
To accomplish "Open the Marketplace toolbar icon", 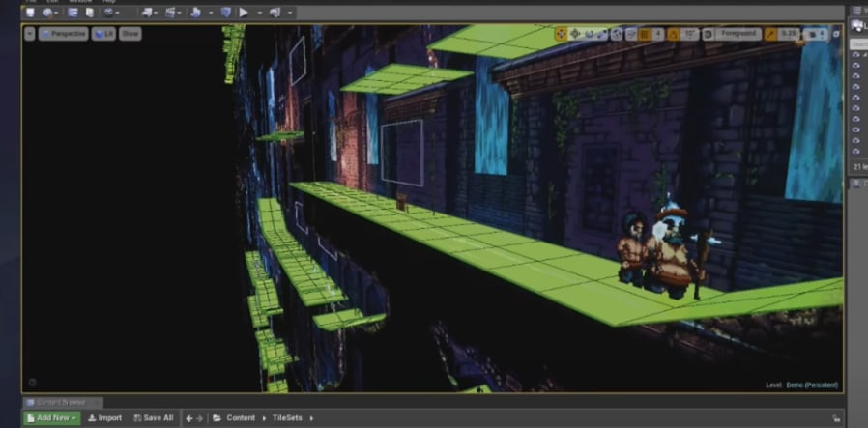I will (90, 13).
